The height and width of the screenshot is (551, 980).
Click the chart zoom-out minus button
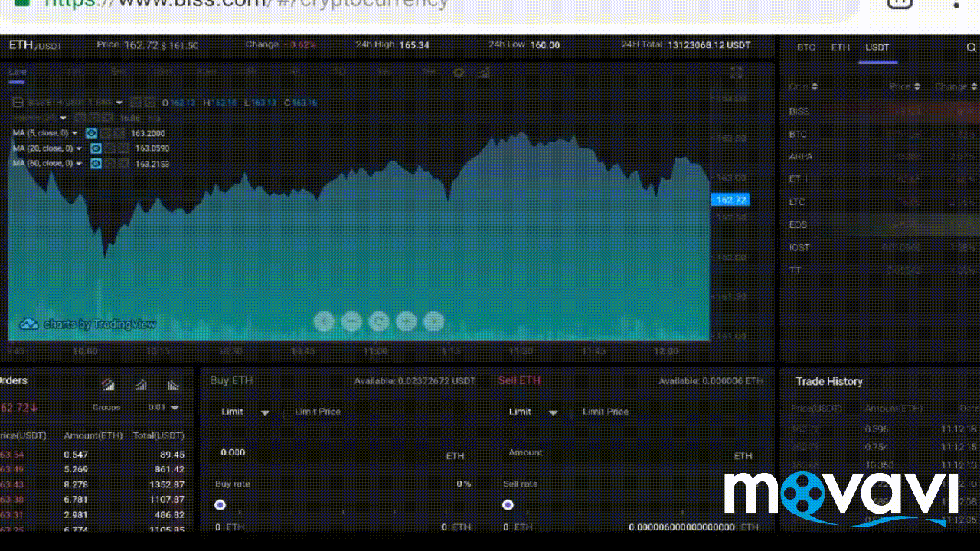[351, 321]
